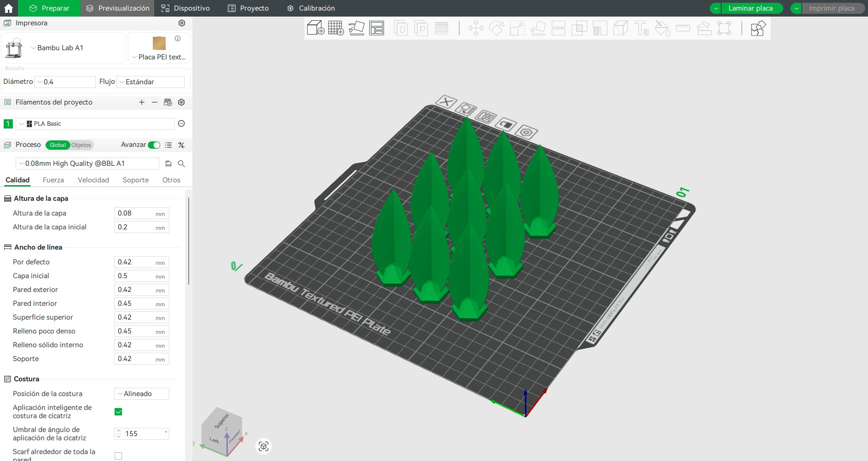Open the Flujo Estándar dropdown
868x461 pixels.
click(150, 82)
